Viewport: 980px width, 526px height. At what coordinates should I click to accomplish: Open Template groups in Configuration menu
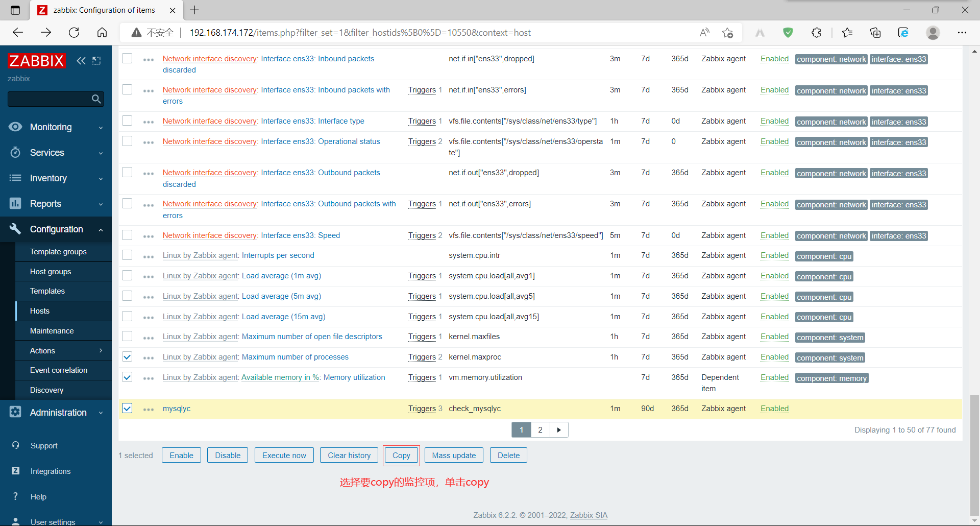[58, 251]
